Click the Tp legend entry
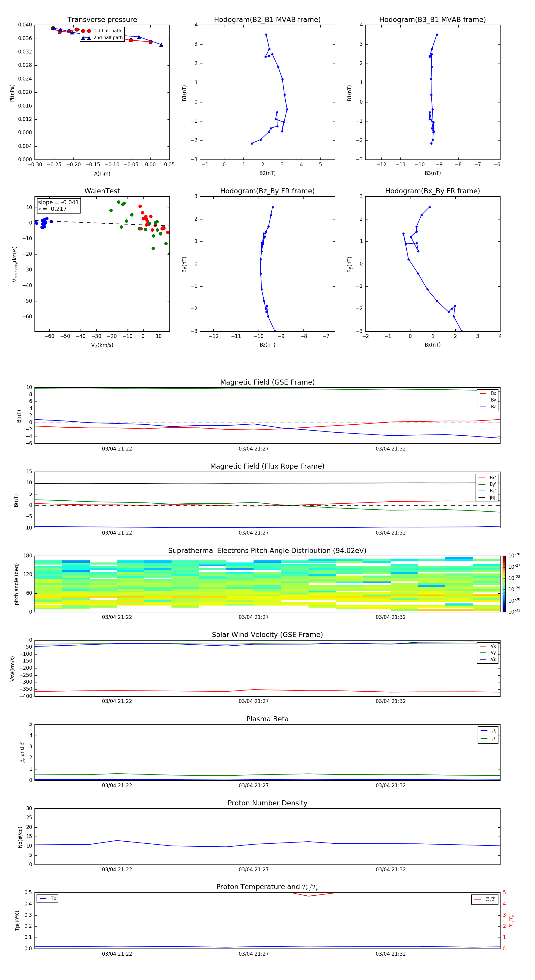The width and height of the screenshot is (535, 980). pyautogui.click(x=48, y=899)
